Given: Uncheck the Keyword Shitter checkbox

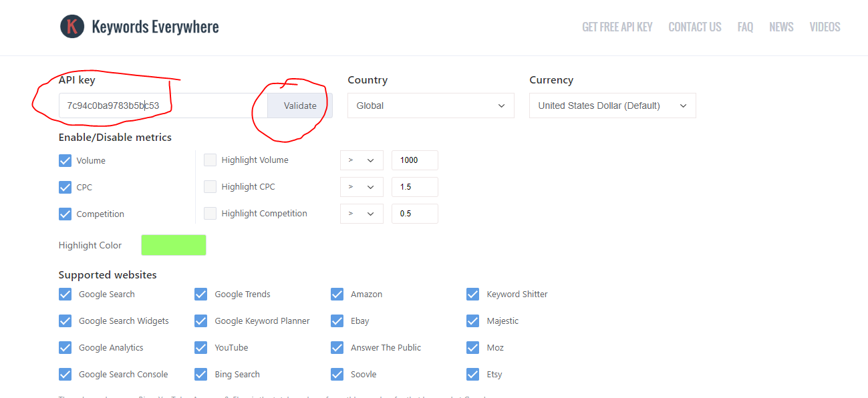Looking at the screenshot, I should coord(472,294).
